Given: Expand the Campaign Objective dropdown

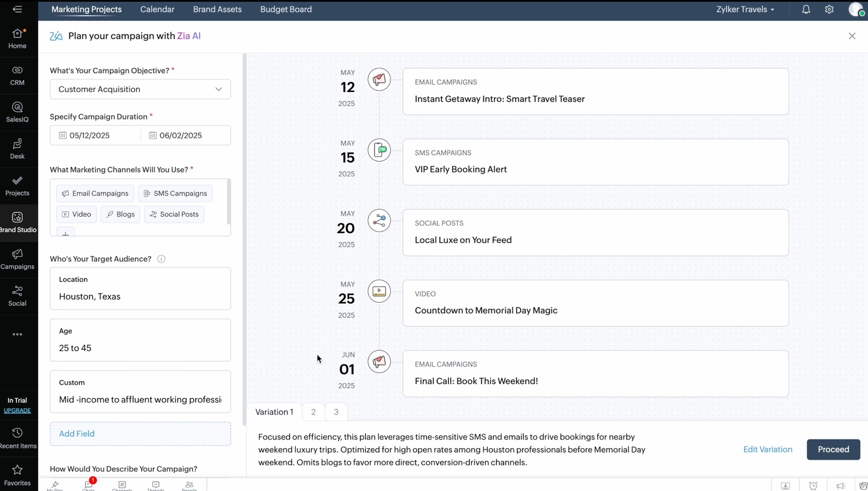Looking at the screenshot, I should pyautogui.click(x=140, y=89).
